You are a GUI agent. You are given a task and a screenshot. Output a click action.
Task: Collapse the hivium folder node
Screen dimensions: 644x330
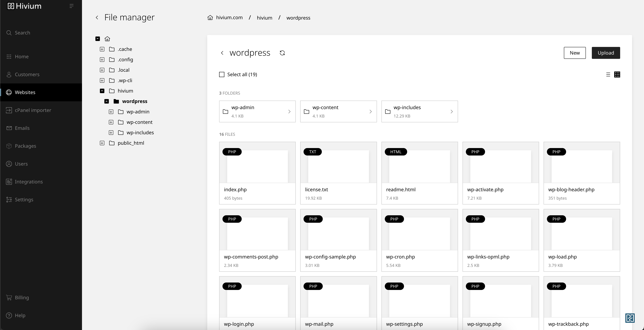(102, 91)
